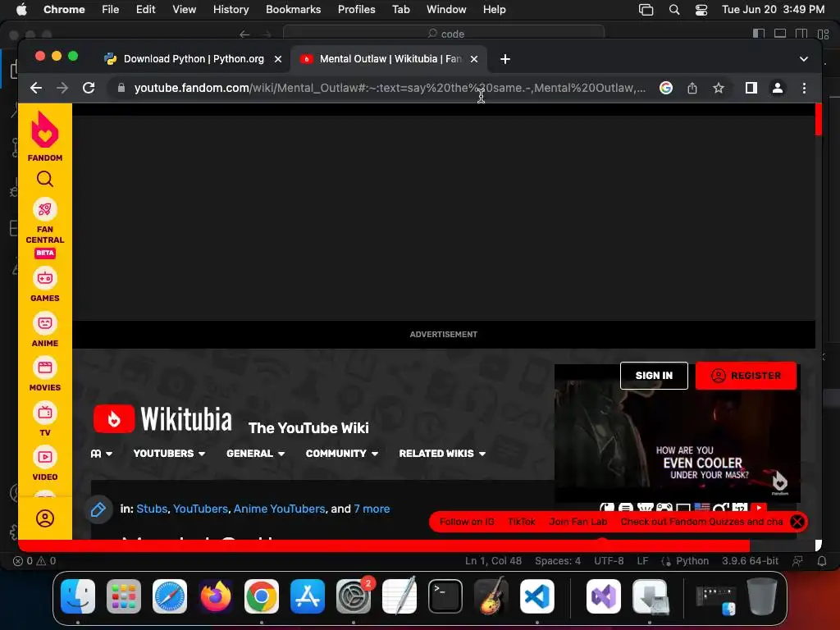Open Games section in Fandom sidebar
Screen dimensions: 840x630
click(x=45, y=285)
